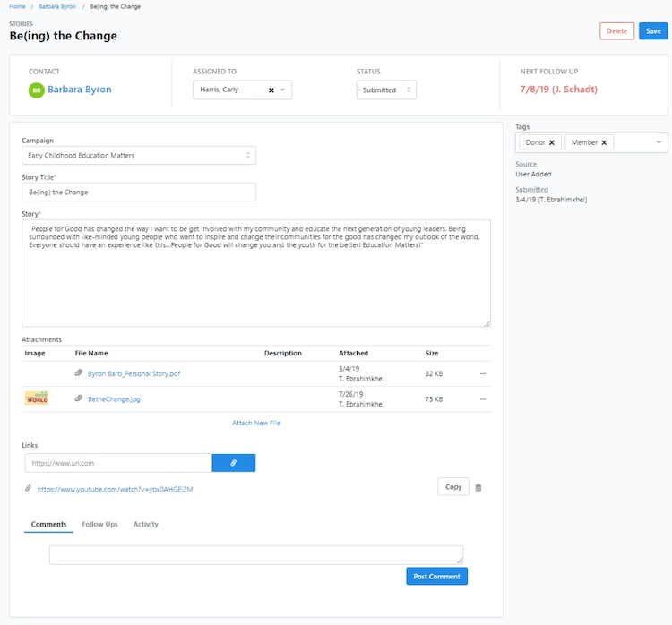The height and width of the screenshot is (625, 672).
Task: Open Barbara Byron contact link
Action: (x=79, y=90)
